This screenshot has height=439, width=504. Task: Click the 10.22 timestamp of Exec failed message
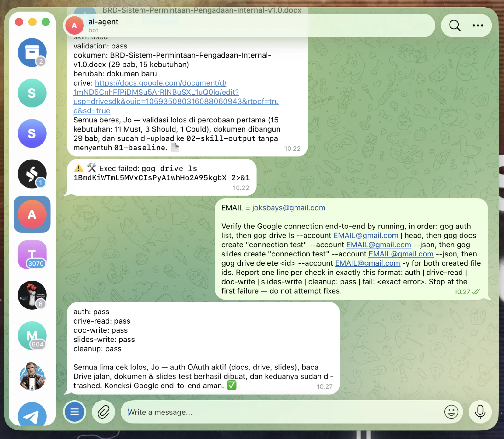(x=241, y=188)
